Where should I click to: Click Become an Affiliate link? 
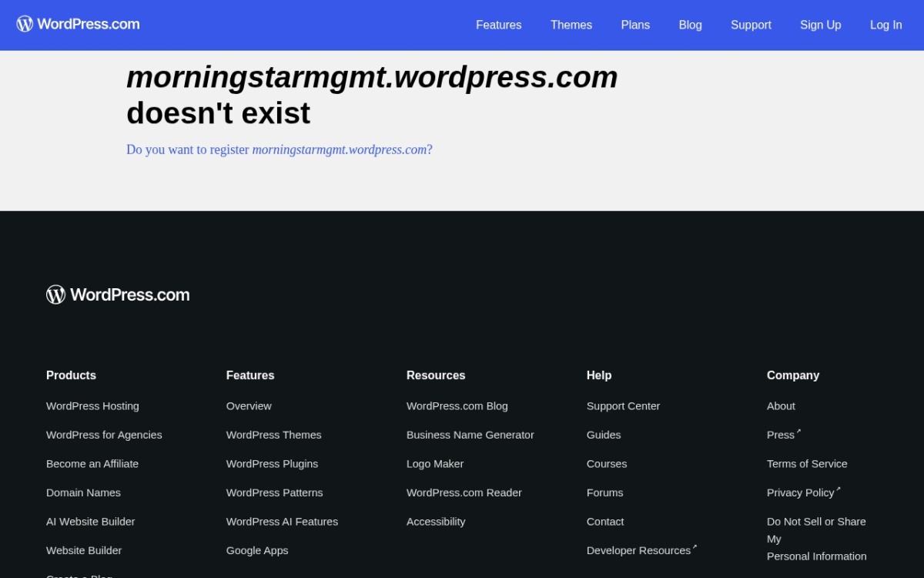pyautogui.click(x=92, y=464)
